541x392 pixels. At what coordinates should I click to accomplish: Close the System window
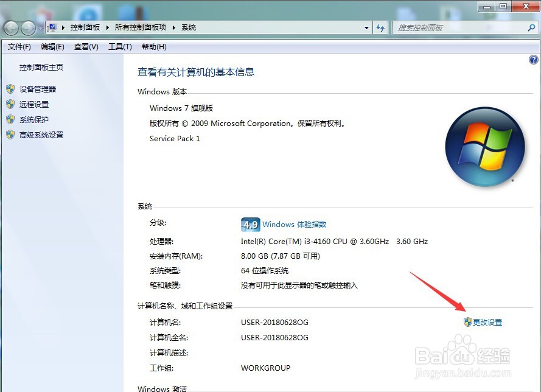click(x=526, y=6)
